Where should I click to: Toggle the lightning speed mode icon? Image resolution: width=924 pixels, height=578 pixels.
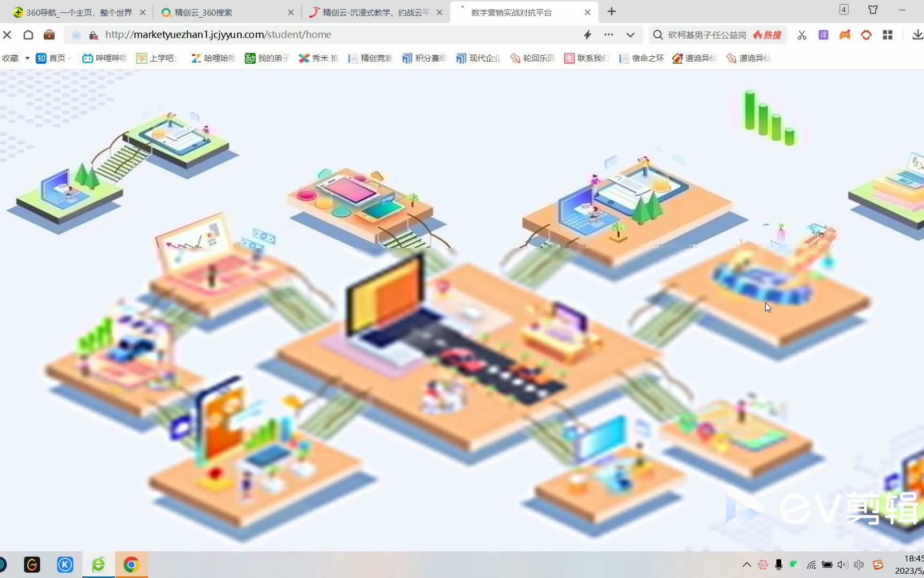point(588,35)
